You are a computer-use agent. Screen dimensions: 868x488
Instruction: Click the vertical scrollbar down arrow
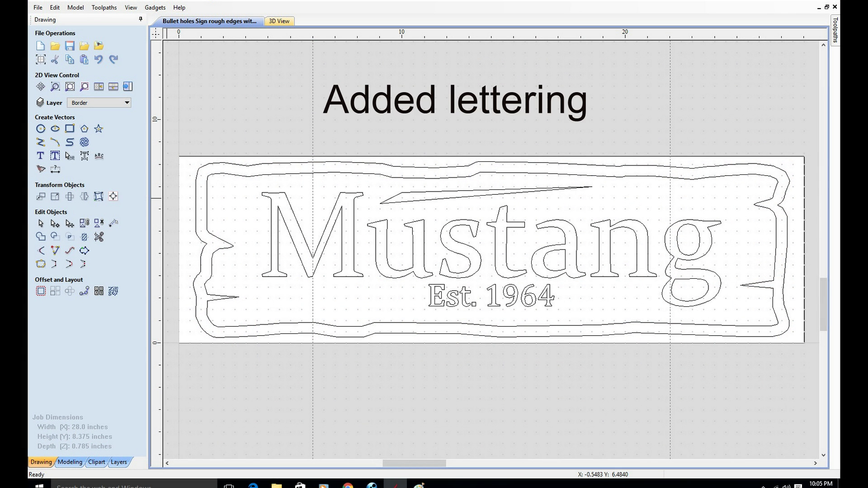coord(823,455)
